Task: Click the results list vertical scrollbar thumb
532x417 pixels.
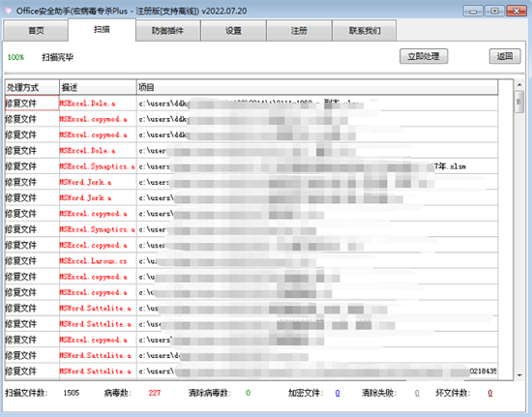Action: (519, 102)
